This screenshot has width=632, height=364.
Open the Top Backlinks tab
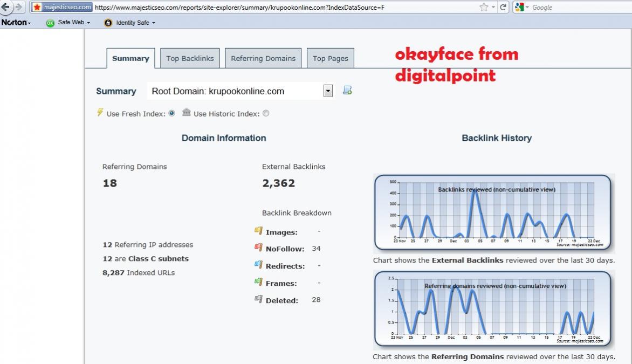[x=190, y=58]
